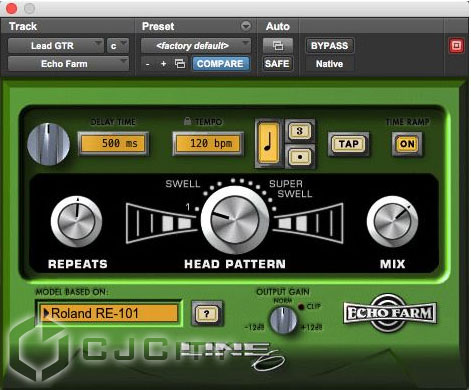Click the 500 ms delay time field
471x390 pixels.
click(x=113, y=143)
